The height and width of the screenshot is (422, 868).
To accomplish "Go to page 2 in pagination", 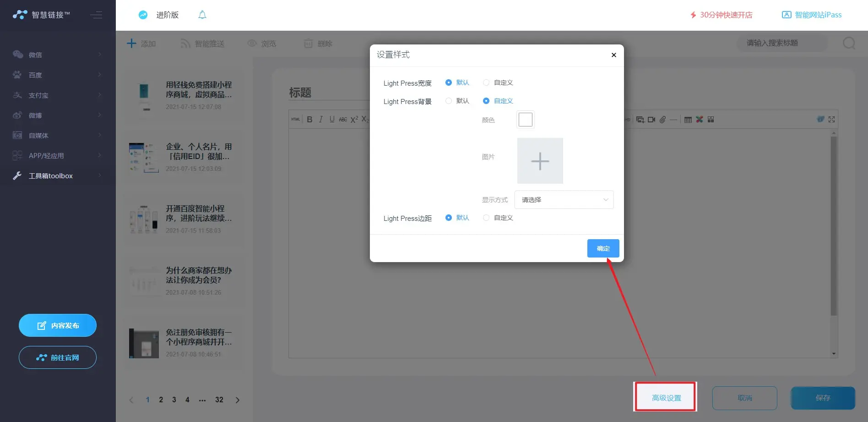I will click(x=161, y=400).
